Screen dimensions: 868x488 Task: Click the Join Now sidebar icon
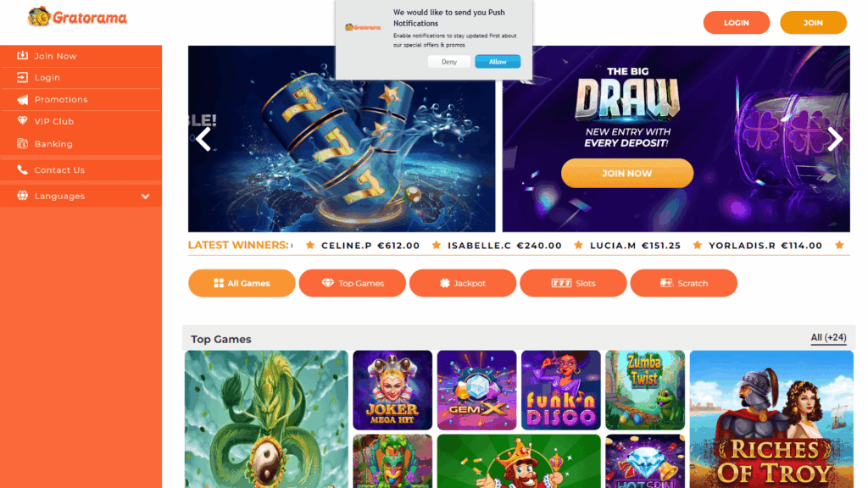pyautogui.click(x=22, y=55)
